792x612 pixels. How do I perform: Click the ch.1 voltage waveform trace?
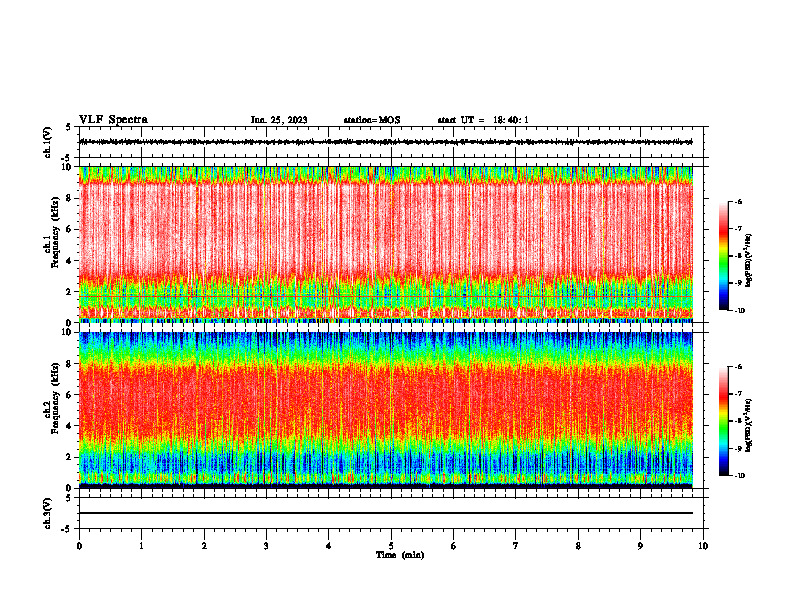pyautogui.click(x=386, y=142)
